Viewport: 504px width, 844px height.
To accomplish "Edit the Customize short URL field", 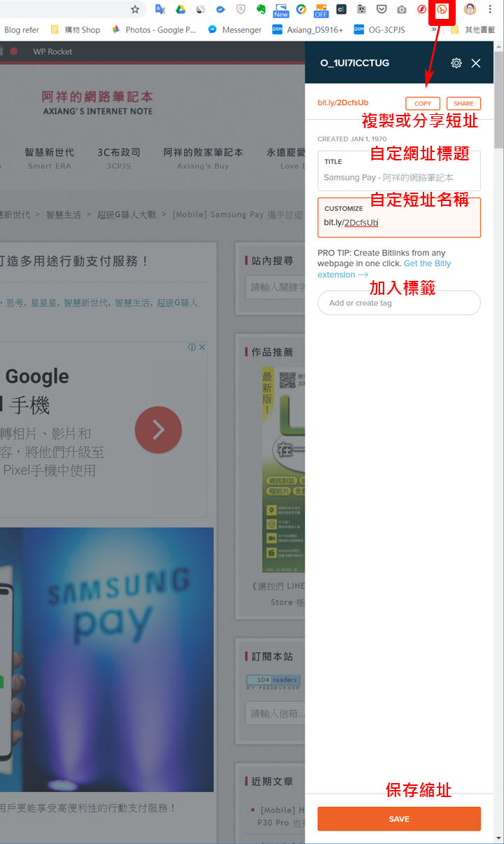I will coord(399,217).
